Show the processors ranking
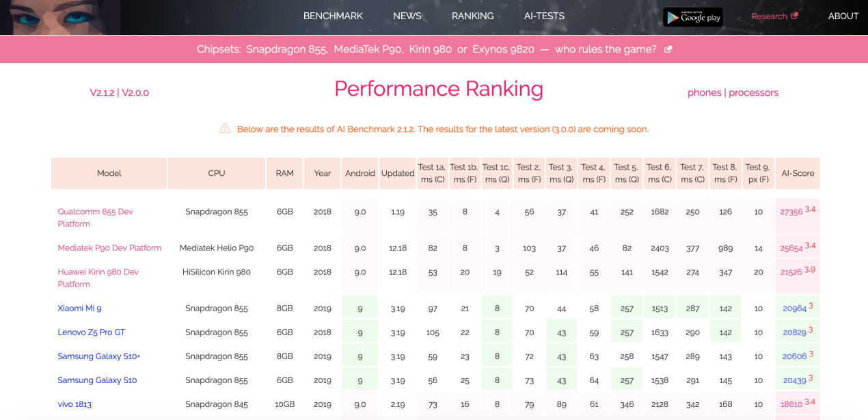The image size is (868, 420). pyautogui.click(x=754, y=92)
